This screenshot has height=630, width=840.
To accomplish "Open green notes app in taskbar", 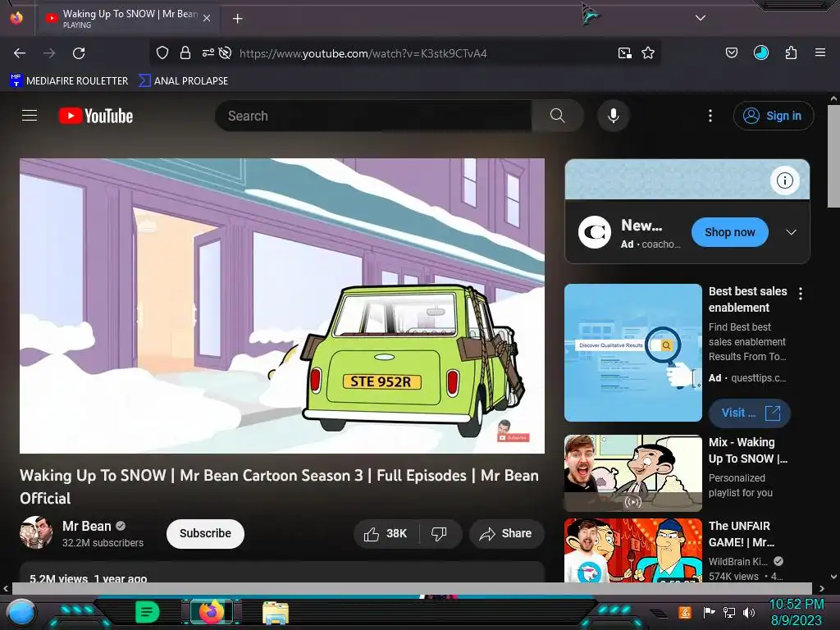I will pyautogui.click(x=148, y=612).
